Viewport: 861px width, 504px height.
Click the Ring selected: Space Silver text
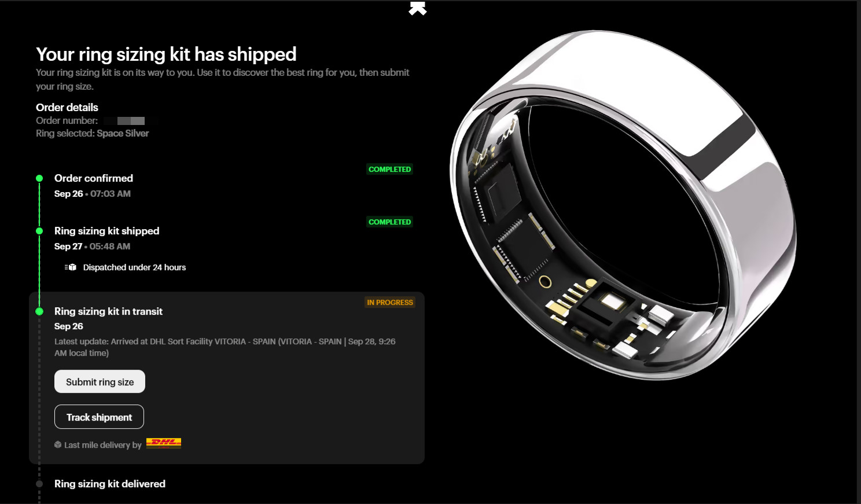(x=93, y=134)
